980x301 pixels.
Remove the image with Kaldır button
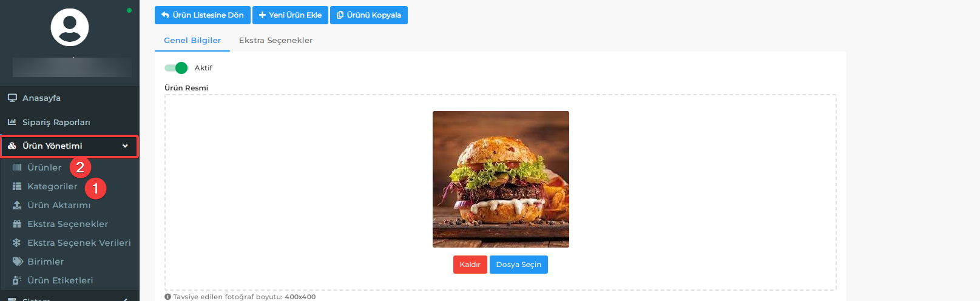[470, 265]
